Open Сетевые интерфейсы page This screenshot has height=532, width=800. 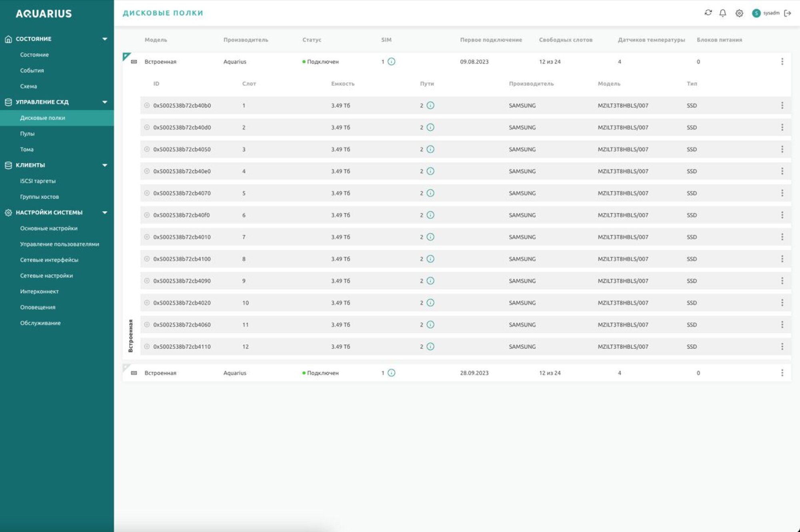coord(49,260)
